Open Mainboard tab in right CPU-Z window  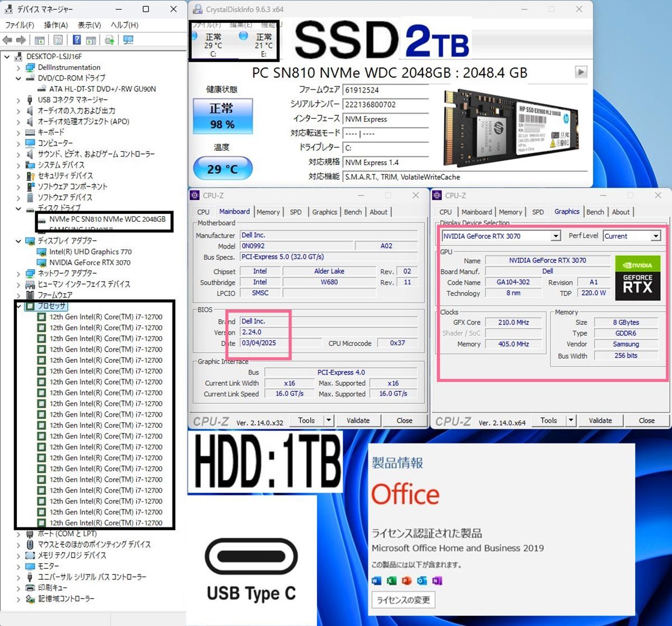pyautogui.click(x=477, y=212)
